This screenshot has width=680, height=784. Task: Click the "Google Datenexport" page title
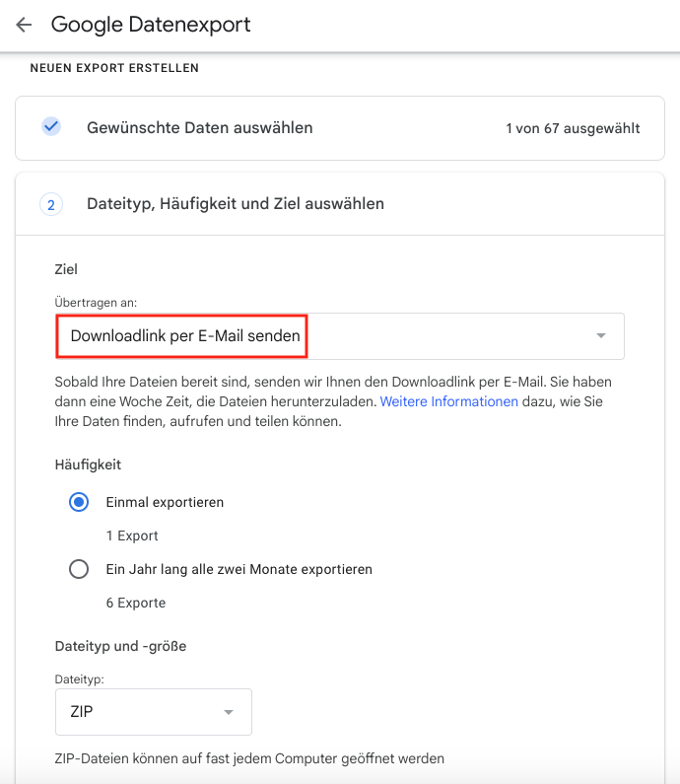coord(151,25)
